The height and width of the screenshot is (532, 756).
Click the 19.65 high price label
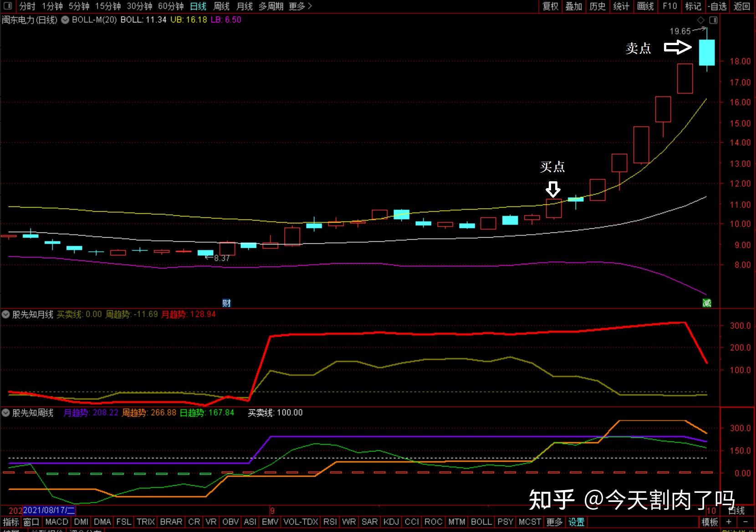[x=680, y=31]
